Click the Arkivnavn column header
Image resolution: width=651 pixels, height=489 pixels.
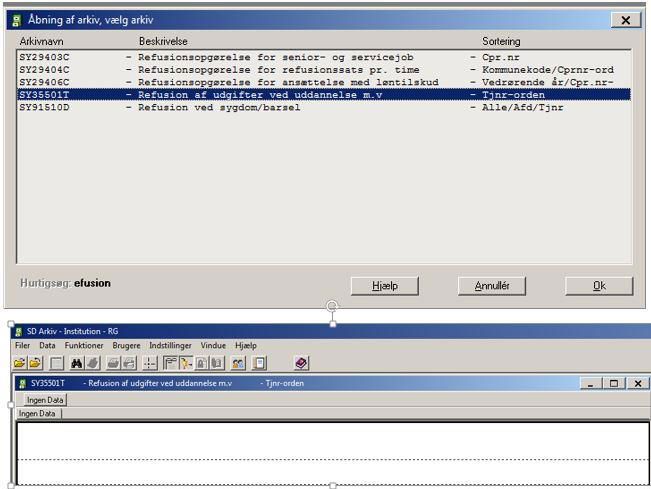point(42,42)
